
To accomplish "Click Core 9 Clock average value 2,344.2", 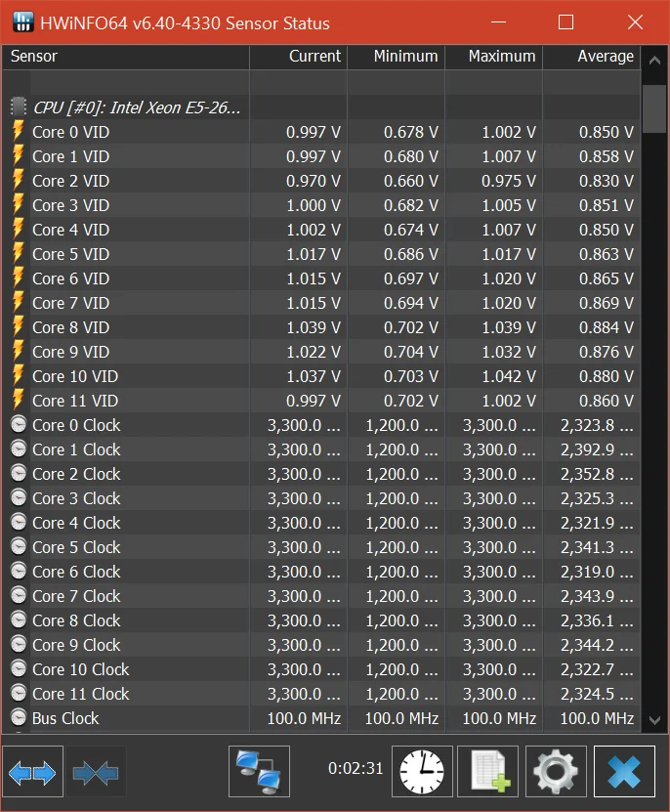I will (597, 645).
